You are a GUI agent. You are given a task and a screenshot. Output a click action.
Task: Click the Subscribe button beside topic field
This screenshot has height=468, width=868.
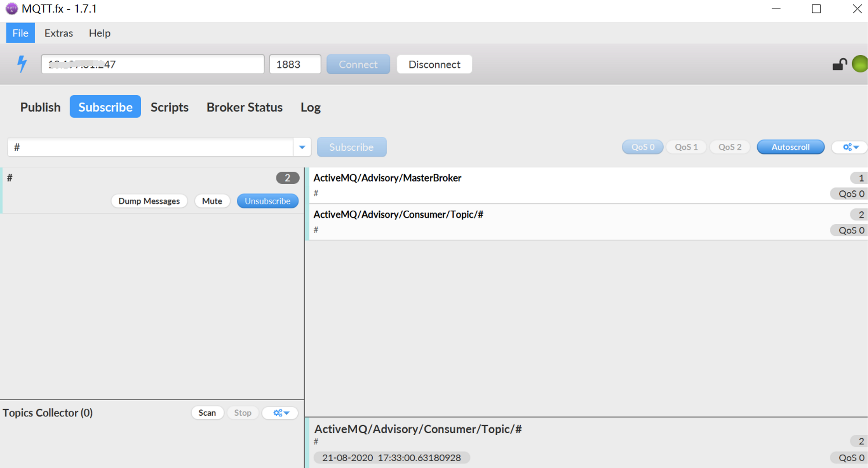[352, 147]
